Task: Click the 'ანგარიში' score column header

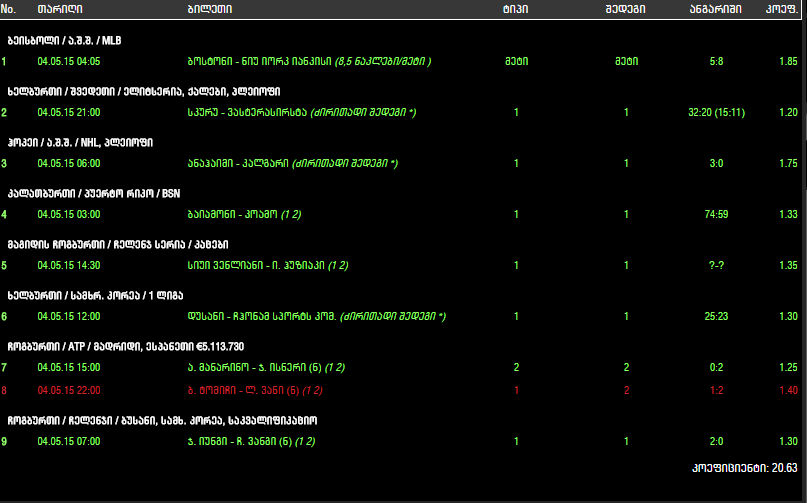Action: tap(716, 9)
